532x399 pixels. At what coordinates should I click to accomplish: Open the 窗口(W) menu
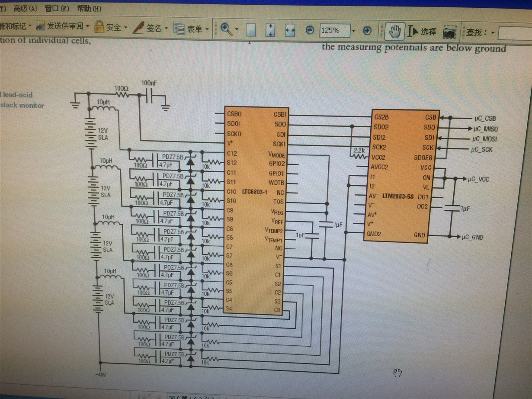coord(57,8)
